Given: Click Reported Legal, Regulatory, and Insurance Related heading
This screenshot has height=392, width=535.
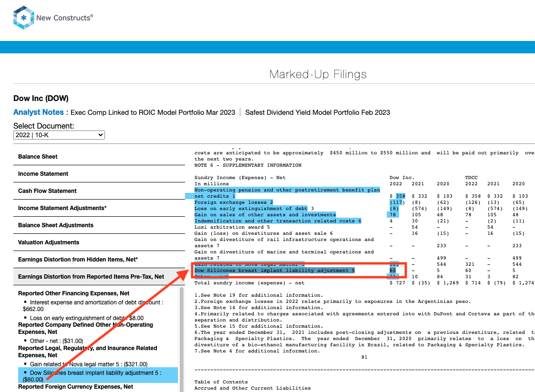Looking at the screenshot, I should click(88, 352).
